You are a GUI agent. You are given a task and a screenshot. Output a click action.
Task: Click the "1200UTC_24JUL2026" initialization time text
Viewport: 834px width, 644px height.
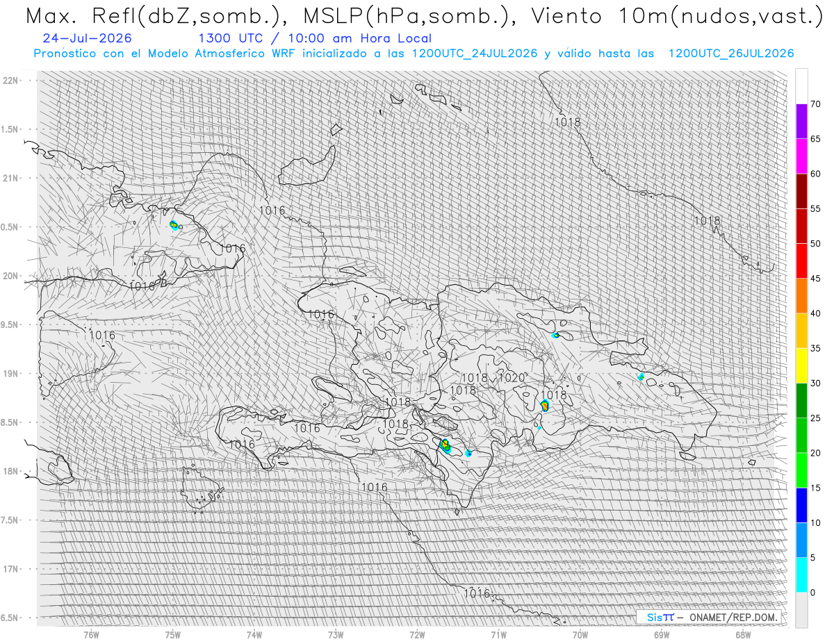tap(475, 53)
